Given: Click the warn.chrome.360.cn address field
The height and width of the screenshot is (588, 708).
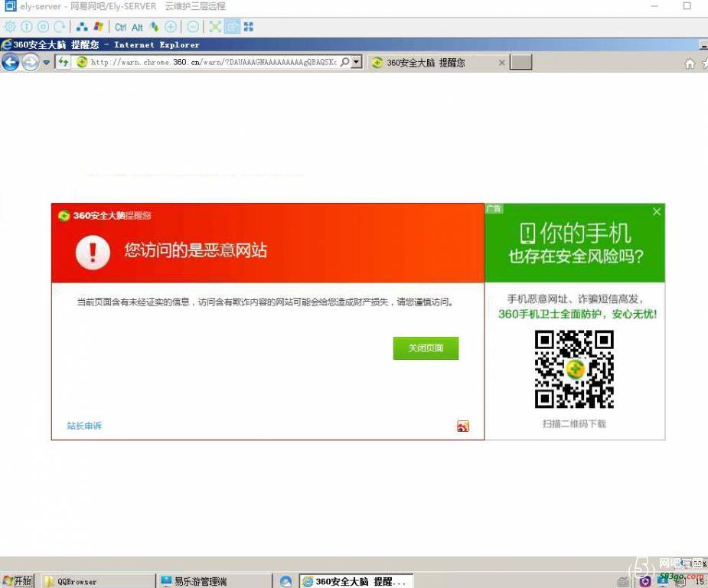Looking at the screenshot, I should (213, 62).
